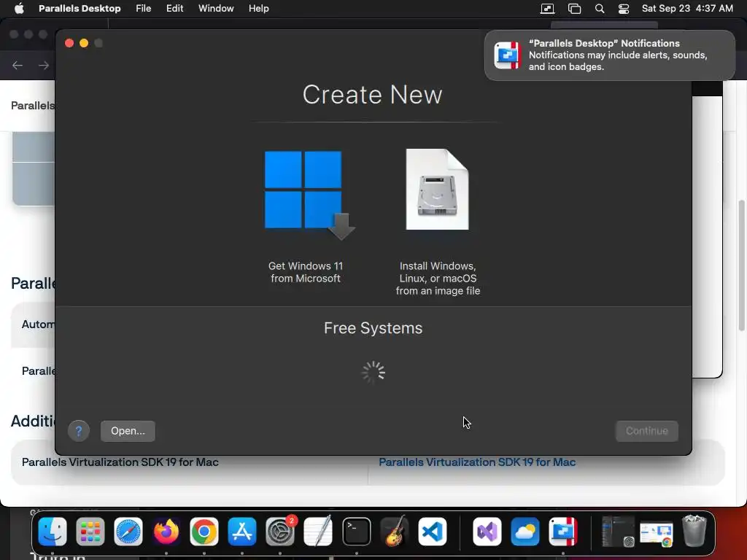Open the cloud weather app in the Dock
Screen dimensions: 747x560
[x=525, y=532]
